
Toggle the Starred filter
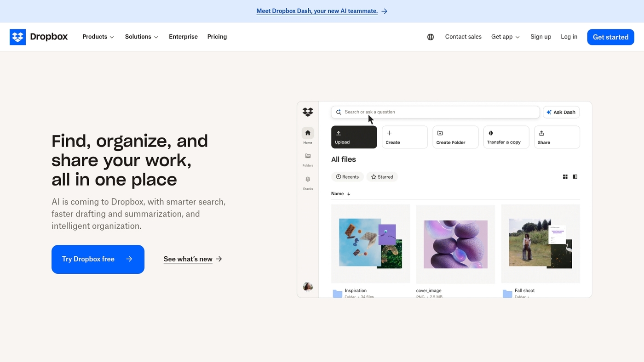pos(382,176)
